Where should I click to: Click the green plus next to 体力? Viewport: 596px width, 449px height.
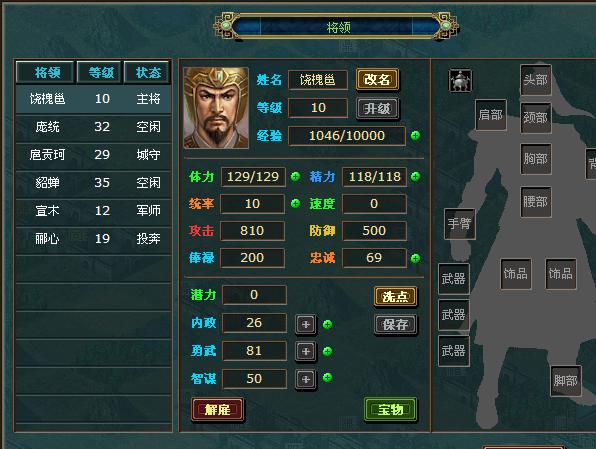pyautogui.click(x=295, y=176)
